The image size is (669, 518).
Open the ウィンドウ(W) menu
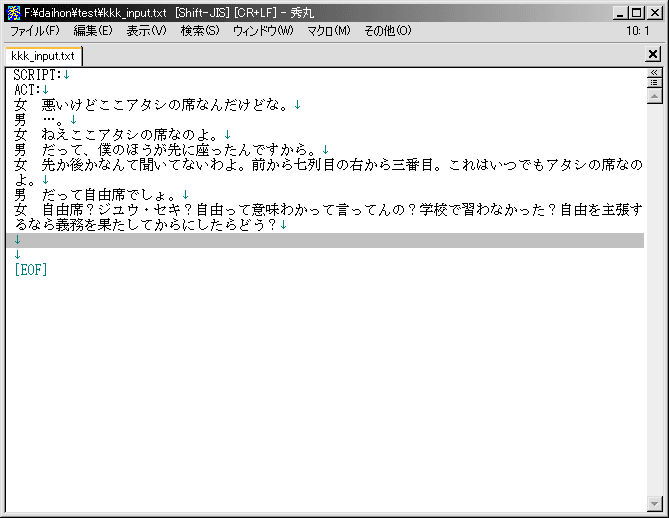[x=263, y=31]
